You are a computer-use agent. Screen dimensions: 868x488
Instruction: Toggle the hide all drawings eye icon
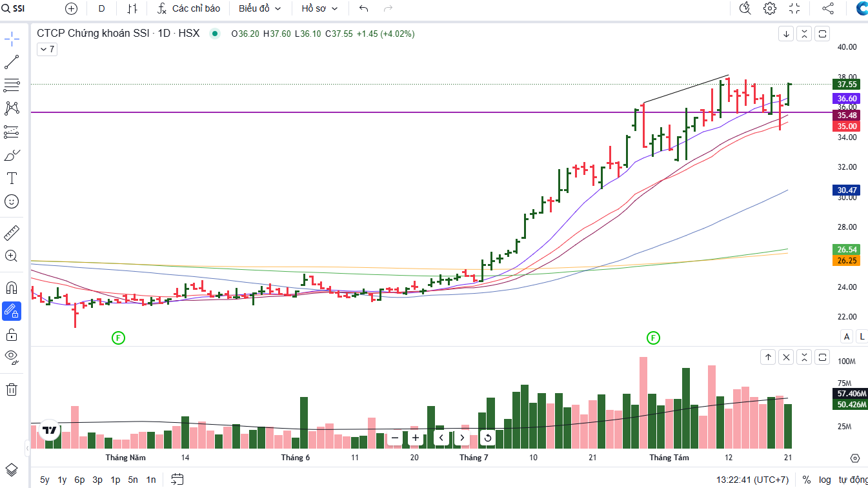(x=12, y=356)
